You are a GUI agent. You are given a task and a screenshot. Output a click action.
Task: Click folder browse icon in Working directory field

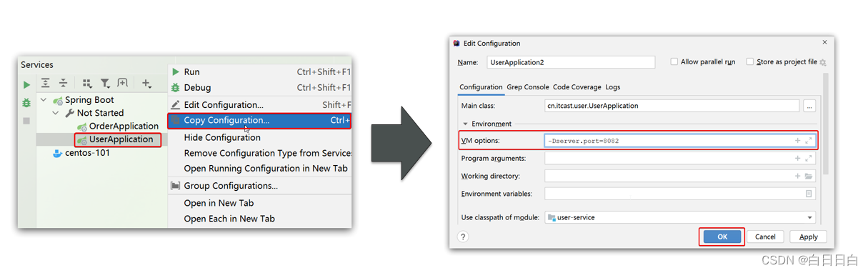pyautogui.click(x=809, y=176)
